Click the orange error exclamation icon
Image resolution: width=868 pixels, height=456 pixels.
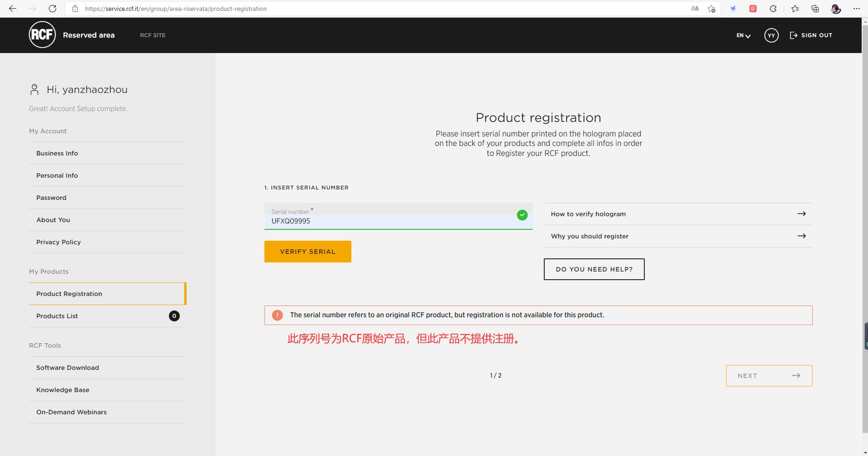pyautogui.click(x=278, y=315)
